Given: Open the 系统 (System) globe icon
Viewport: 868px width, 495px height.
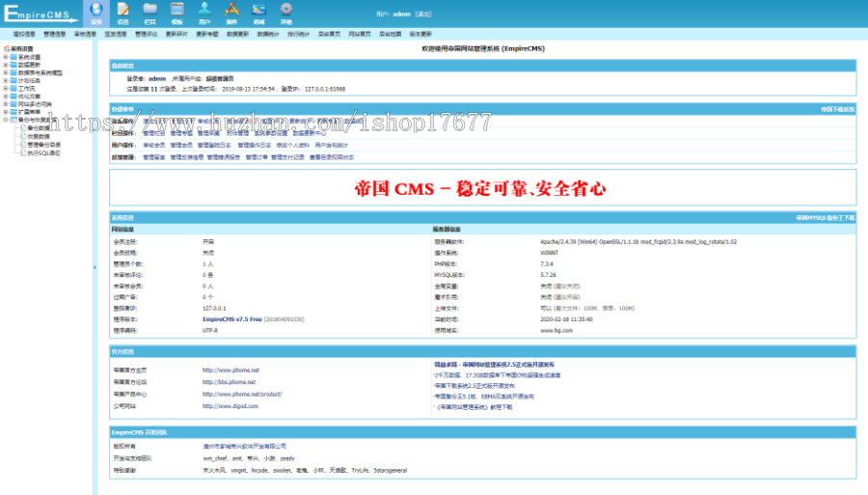Looking at the screenshot, I should [x=96, y=10].
